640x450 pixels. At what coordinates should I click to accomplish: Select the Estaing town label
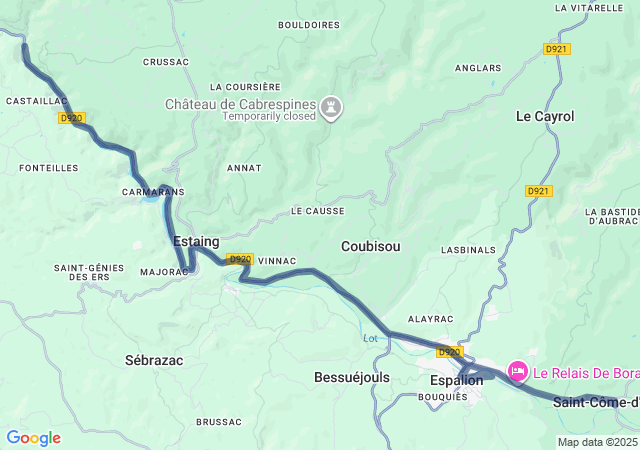point(196,241)
